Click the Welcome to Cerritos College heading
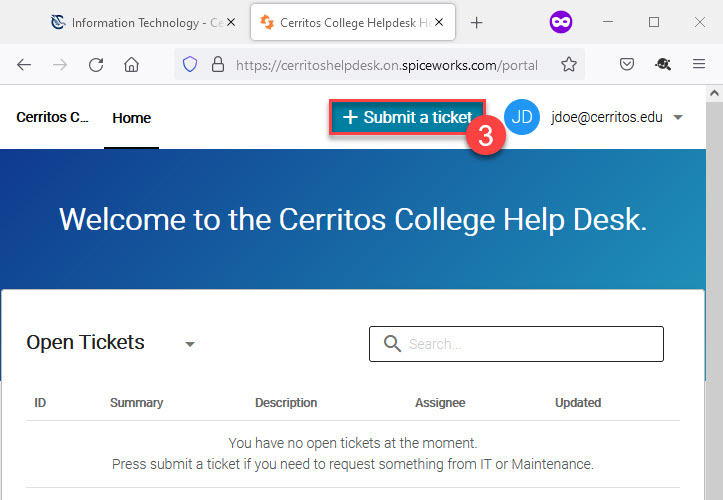 (x=353, y=220)
